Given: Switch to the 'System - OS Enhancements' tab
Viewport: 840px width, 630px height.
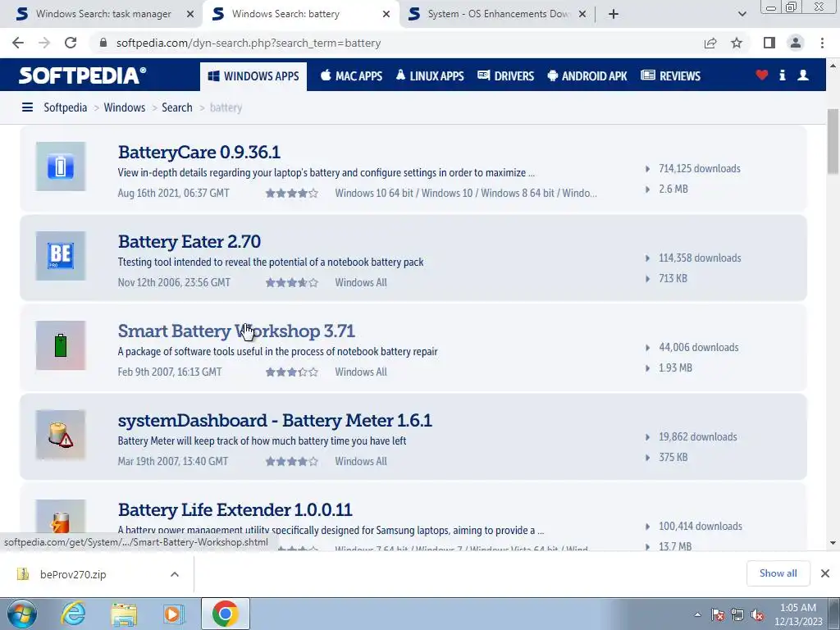Looking at the screenshot, I should click(x=498, y=14).
